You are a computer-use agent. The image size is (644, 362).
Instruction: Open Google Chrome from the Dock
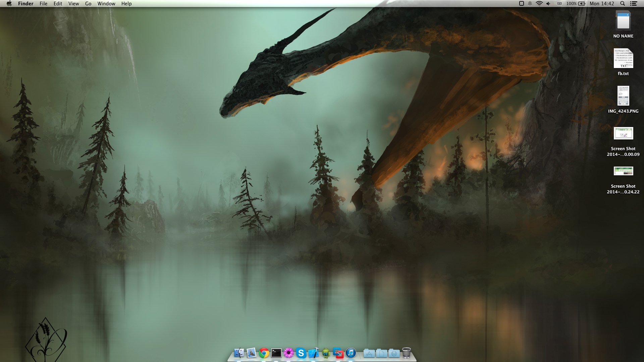(264, 353)
